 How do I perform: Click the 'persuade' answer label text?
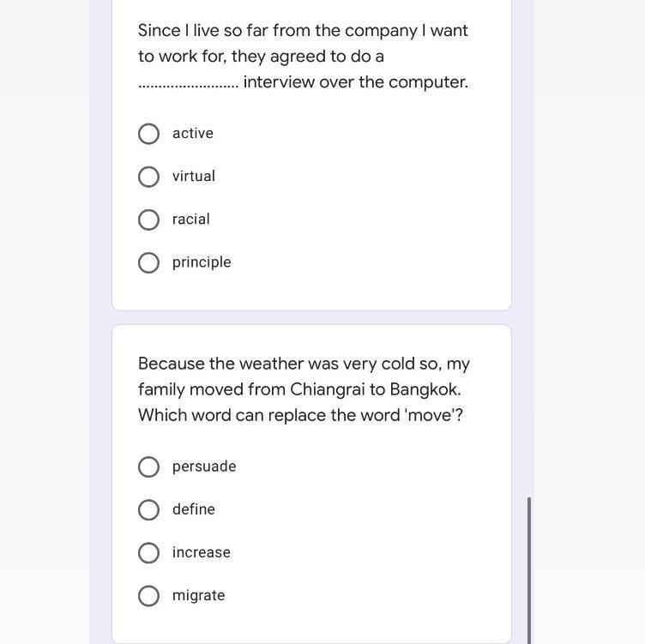click(x=204, y=466)
